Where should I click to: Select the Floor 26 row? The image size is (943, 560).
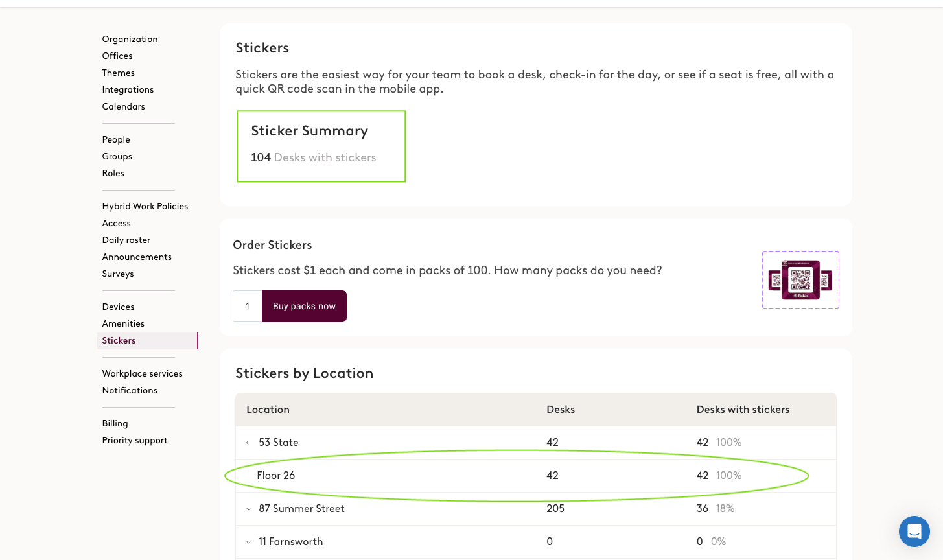(x=536, y=476)
